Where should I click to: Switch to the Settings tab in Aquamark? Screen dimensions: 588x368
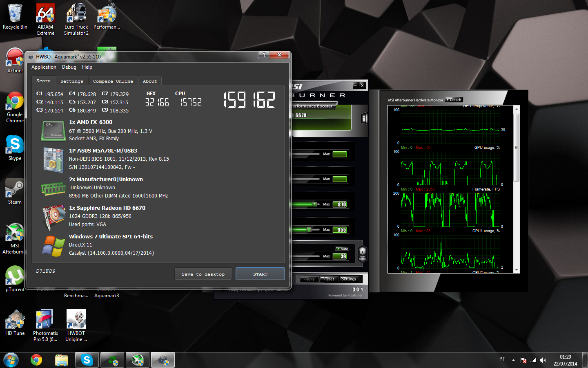71,81
